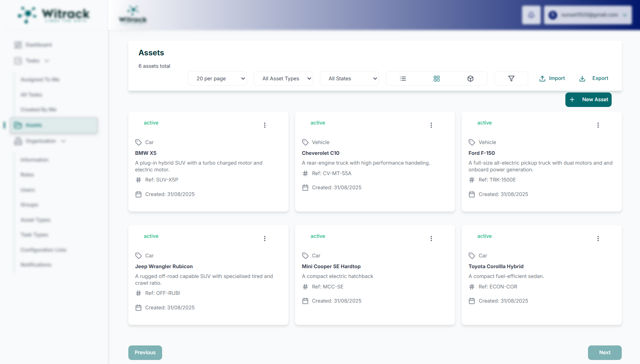Image resolution: width=640 pixels, height=364 pixels.
Task: Open BMW X5 card options menu
Action: 264,125
